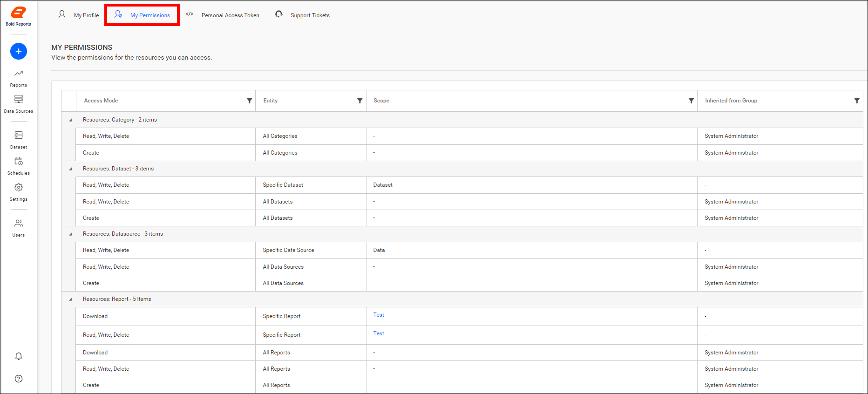Viewport: 868px width, 394px height.
Task: Collapse the Resources: Report group
Action: [x=71, y=299]
